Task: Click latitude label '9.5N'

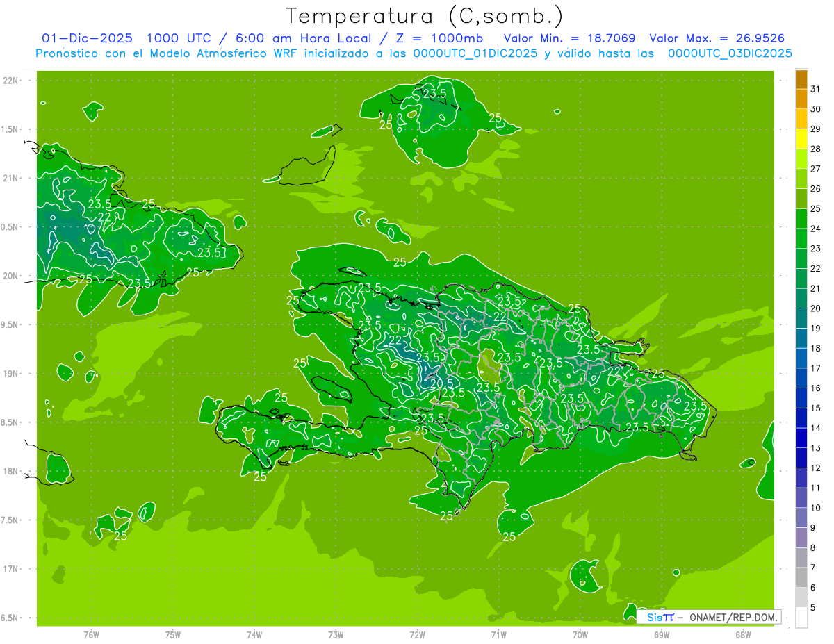Action: click(x=10, y=324)
